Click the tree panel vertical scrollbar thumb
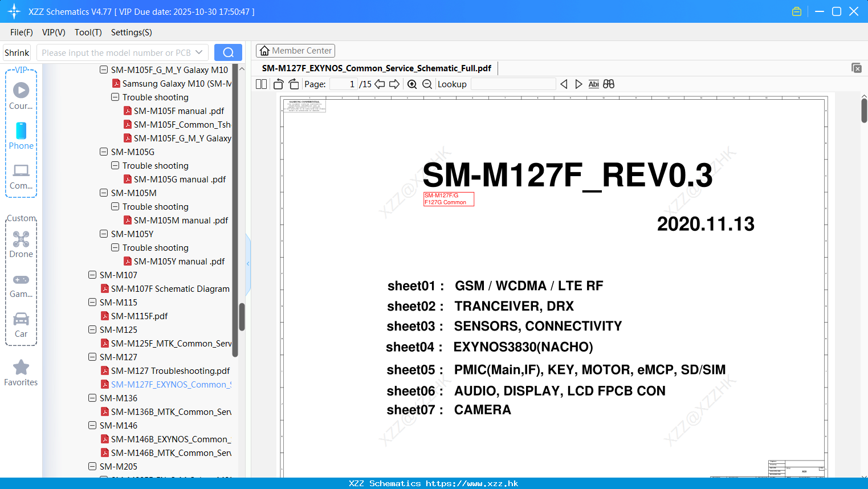868x489 pixels. (242, 317)
